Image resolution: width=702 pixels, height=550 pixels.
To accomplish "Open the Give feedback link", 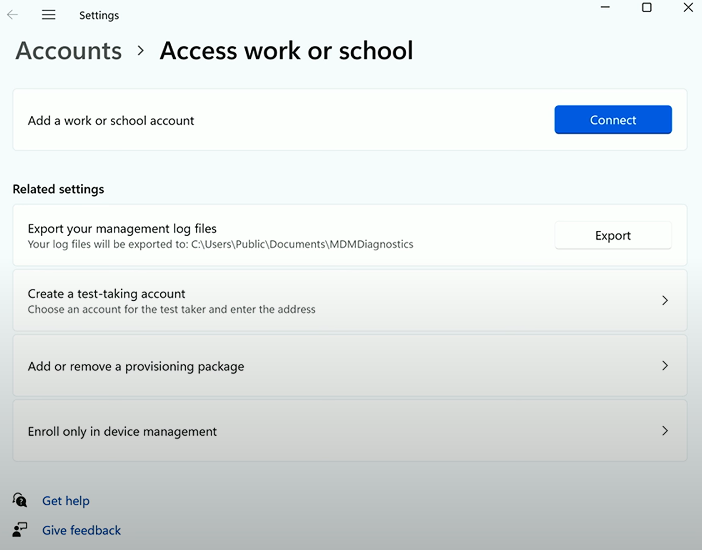I will [x=81, y=530].
